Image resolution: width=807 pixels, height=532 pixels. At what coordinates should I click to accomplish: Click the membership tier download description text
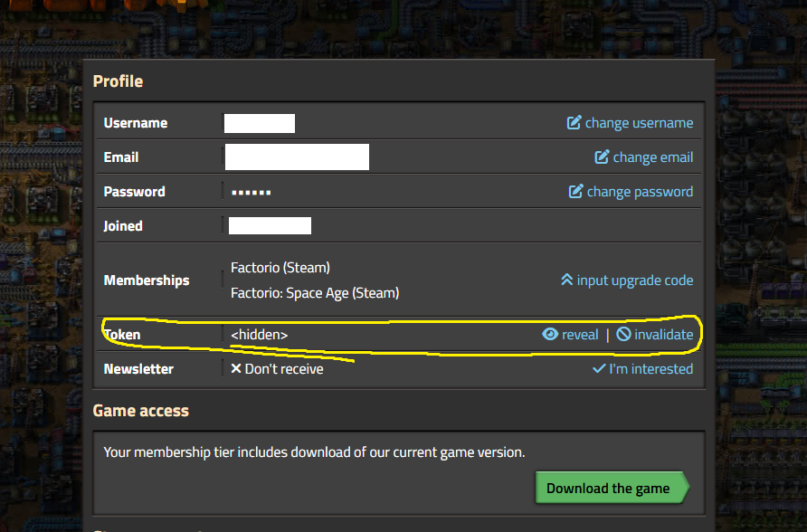(314, 452)
